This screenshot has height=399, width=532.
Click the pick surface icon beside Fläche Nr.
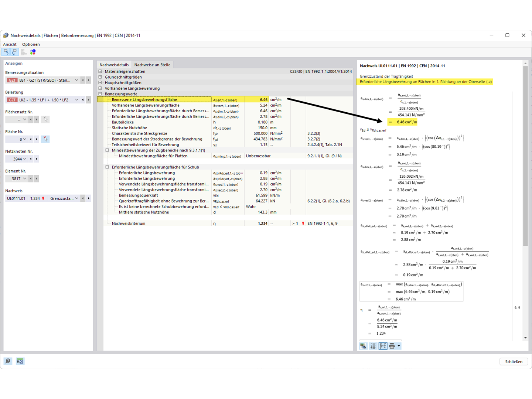[45, 139]
